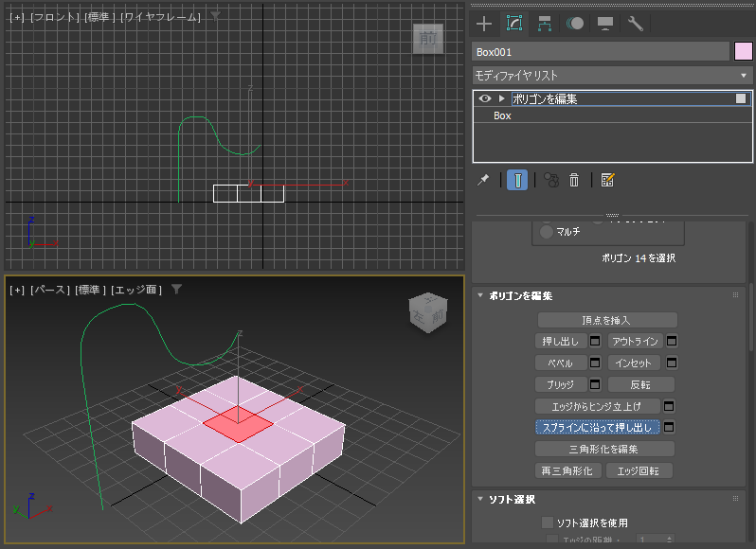Open perspective viewport [+] menu
756x549 pixels.
click(x=17, y=290)
